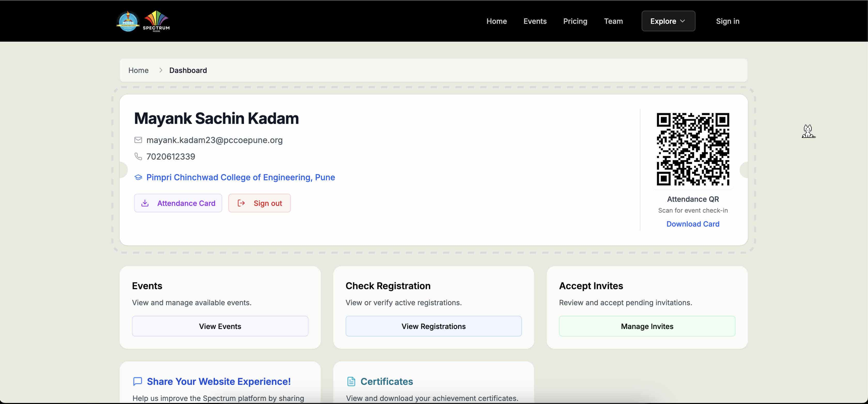The height and width of the screenshot is (404, 868).
Task: Click the name Mayank Sachin Kadam
Action: (216, 118)
